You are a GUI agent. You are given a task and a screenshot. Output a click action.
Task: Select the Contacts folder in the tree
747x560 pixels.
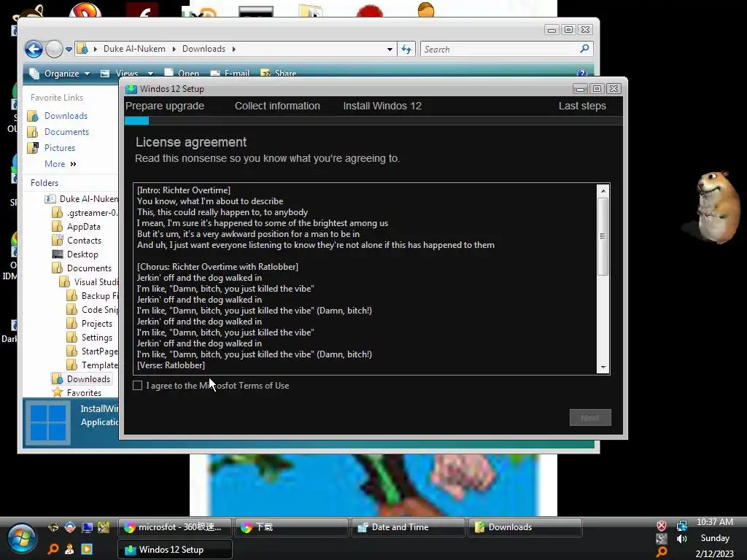(x=84, y=241)
